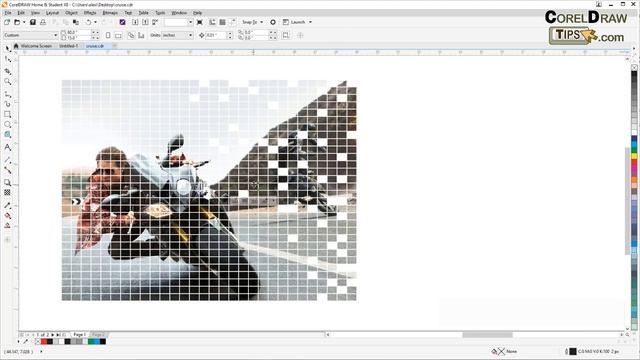Select the Drop Shadow tool
640x360 pixels.
click(7, 182)
